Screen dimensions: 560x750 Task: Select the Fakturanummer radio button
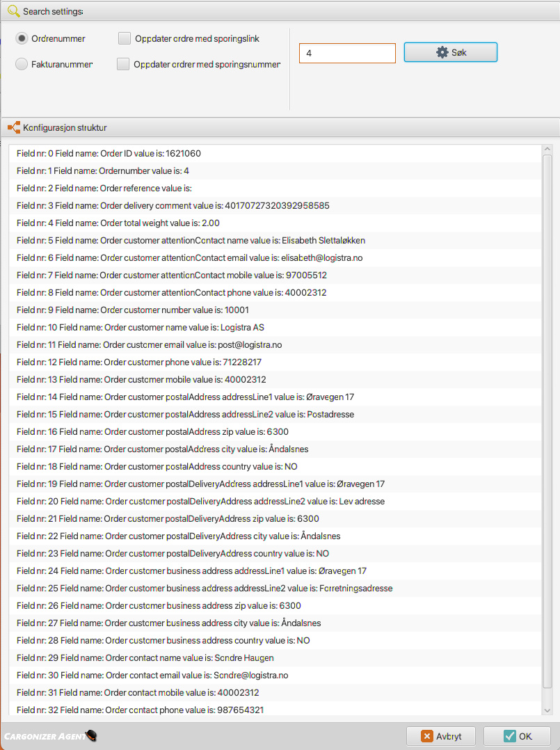point(22,64)
